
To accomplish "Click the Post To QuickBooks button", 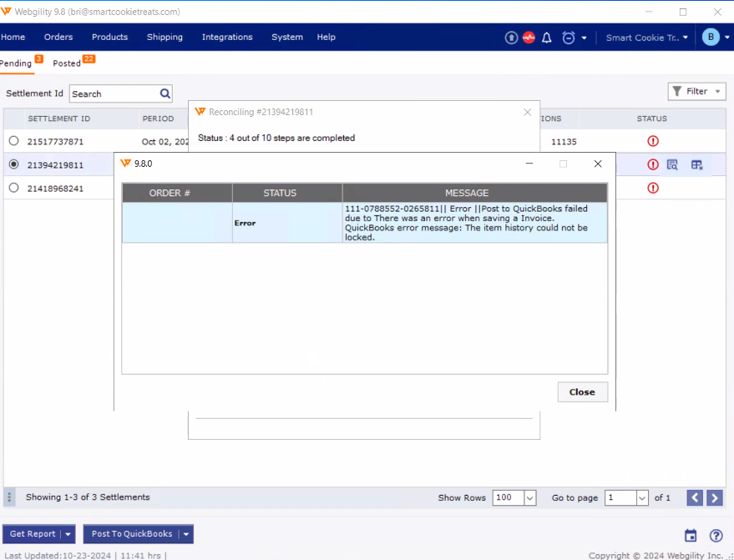I will click(132, 534).
